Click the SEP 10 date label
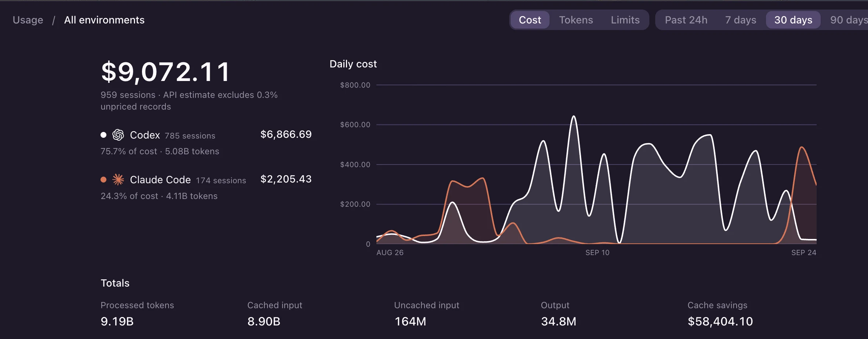868x339 pixels. point(597,253)
